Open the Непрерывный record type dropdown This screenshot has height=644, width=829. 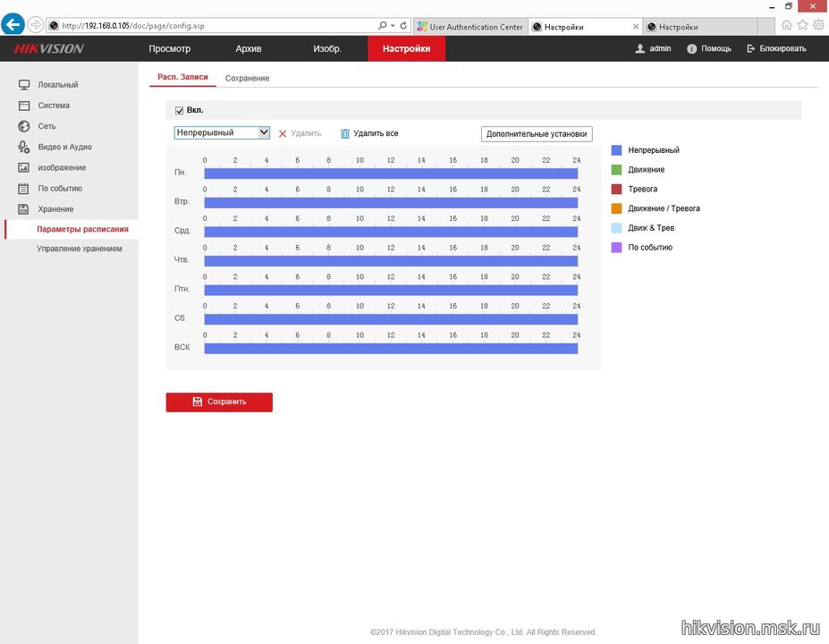click(222, 132)
